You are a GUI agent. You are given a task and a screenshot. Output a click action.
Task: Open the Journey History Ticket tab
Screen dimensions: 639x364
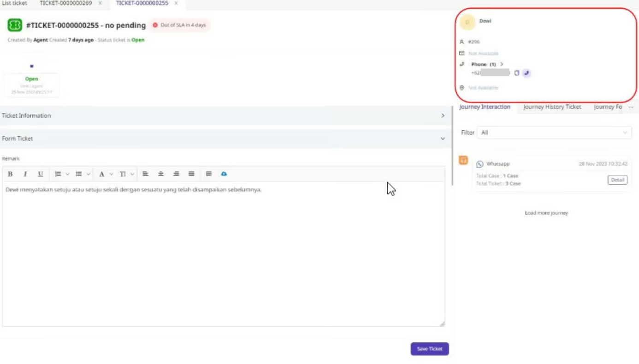[x=552, y=107]
